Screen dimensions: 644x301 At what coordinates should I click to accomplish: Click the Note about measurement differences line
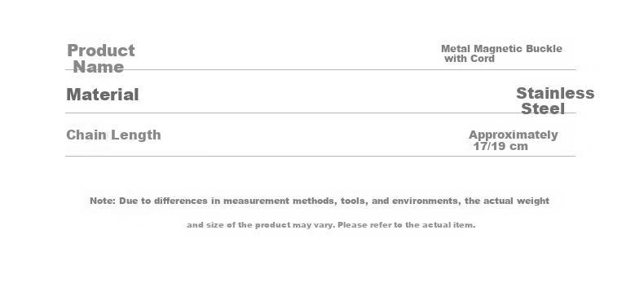(x=320, y=201)
